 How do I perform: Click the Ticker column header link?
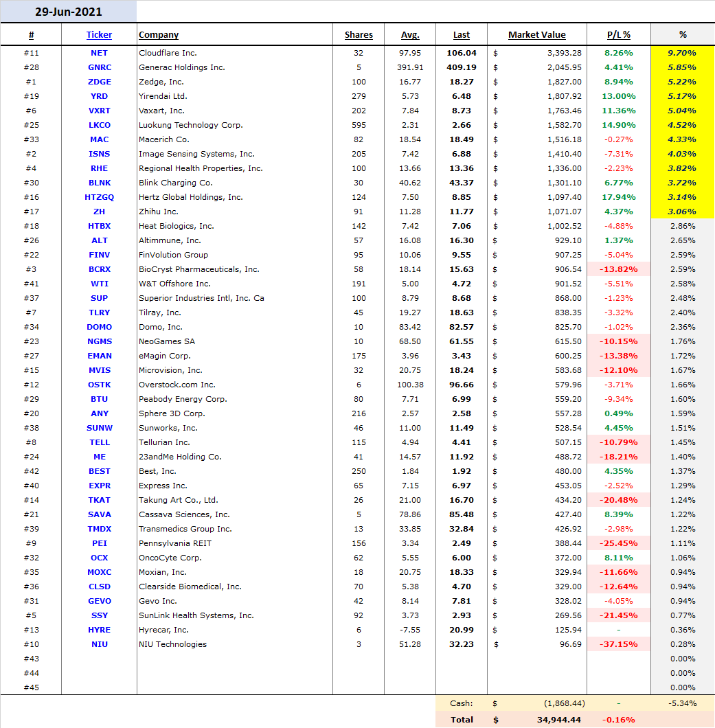click(x=99, y=35)
